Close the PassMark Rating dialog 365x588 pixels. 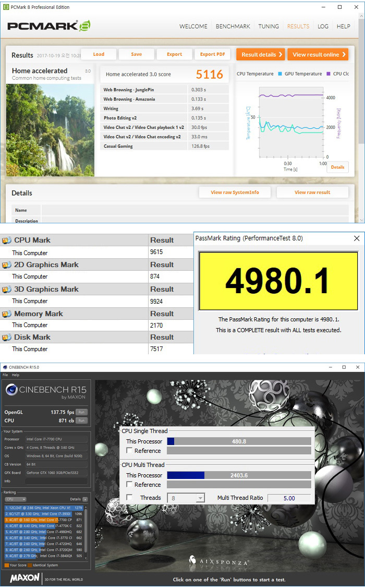click(x=357, y=238)
